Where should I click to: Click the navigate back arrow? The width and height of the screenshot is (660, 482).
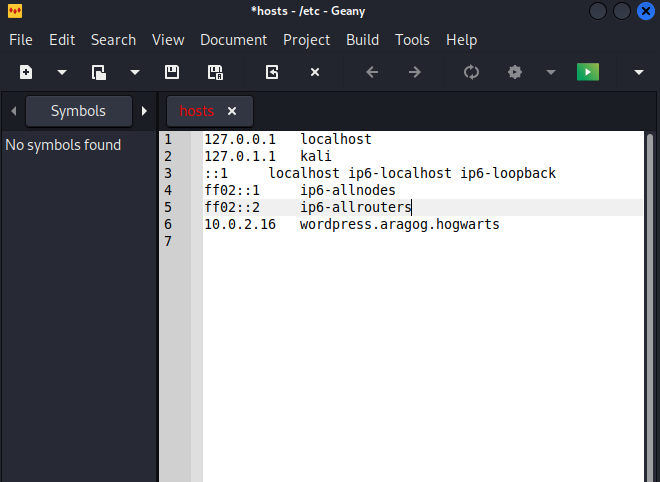[x=372, y=72]
